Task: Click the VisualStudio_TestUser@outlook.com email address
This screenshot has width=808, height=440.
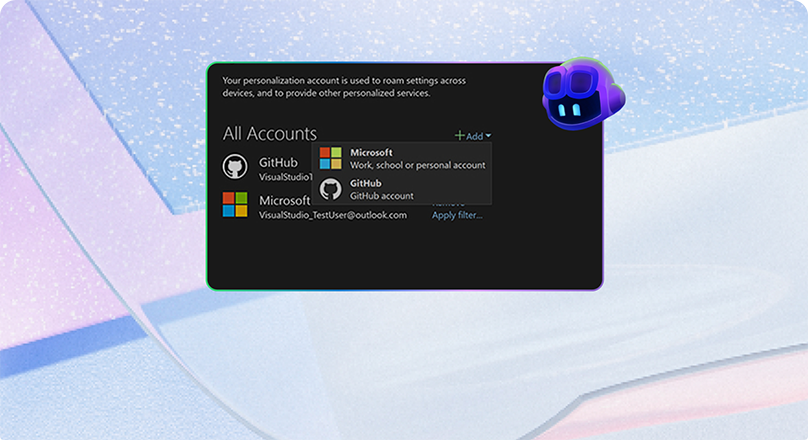Action: coord(332,215)
